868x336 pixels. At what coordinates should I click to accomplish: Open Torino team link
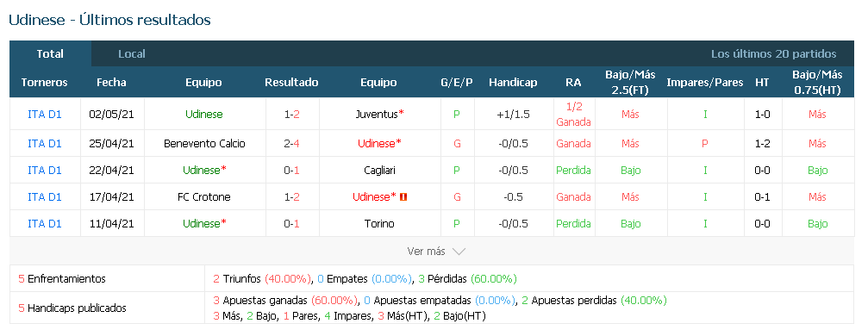379,224
